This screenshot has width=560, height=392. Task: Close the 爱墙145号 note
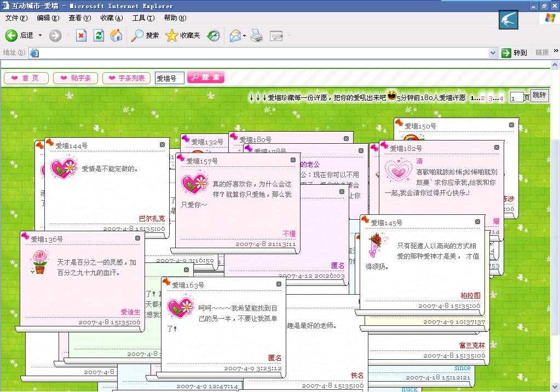click(477, 222)
